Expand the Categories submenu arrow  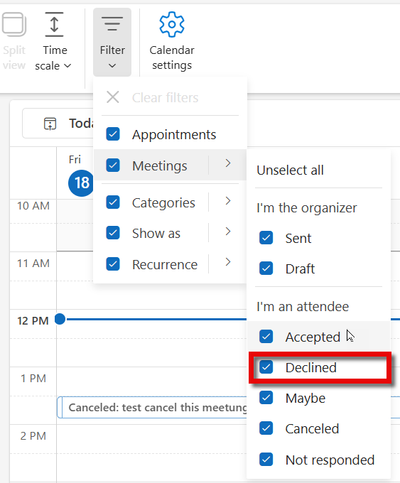tap(228, 201)
